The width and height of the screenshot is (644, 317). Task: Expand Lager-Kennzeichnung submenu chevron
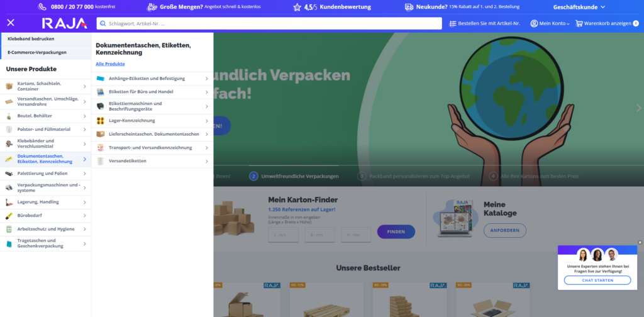coord(206,121)
